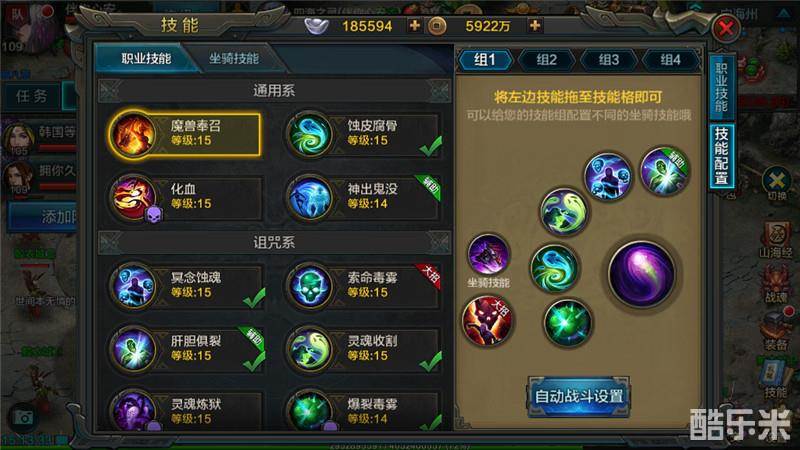Open the camera screenshot button
The image size is (800, 450).
(22, 418)
